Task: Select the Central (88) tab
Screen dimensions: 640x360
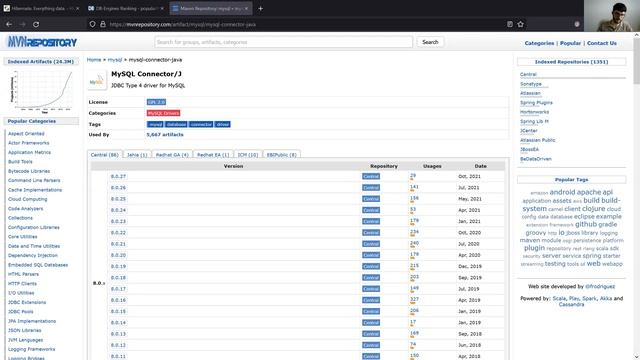Action: click(104, 155)
